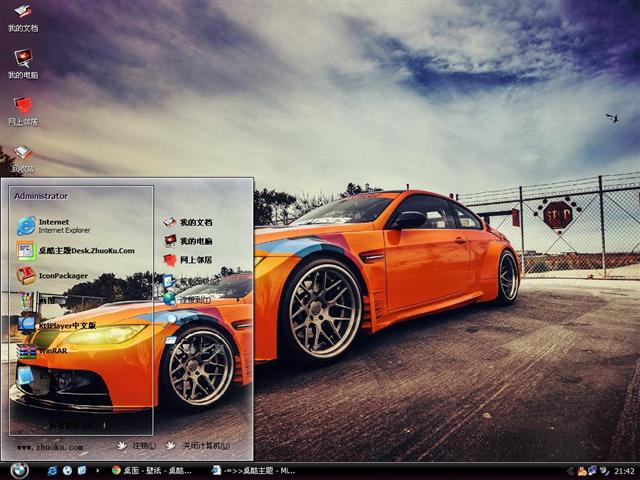Open 网上邻居 in Start menu right pane
The image size is (640, 480).
194,260
